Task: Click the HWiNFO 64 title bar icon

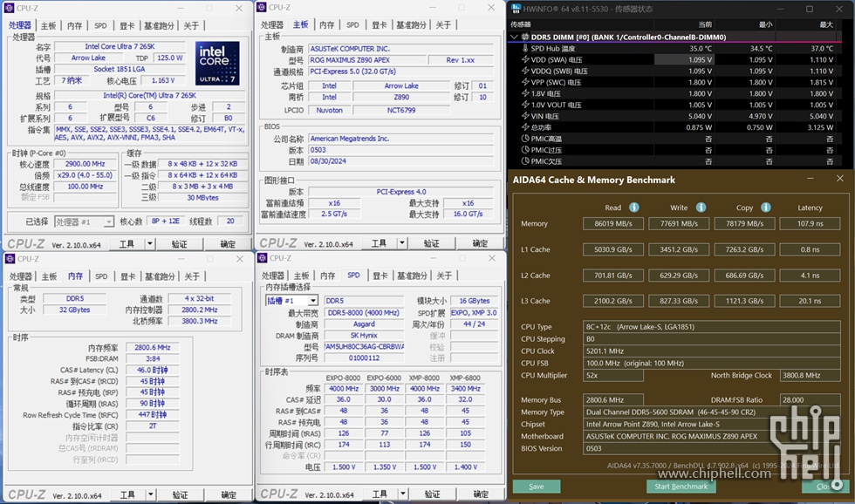Action: pos(516,9)
